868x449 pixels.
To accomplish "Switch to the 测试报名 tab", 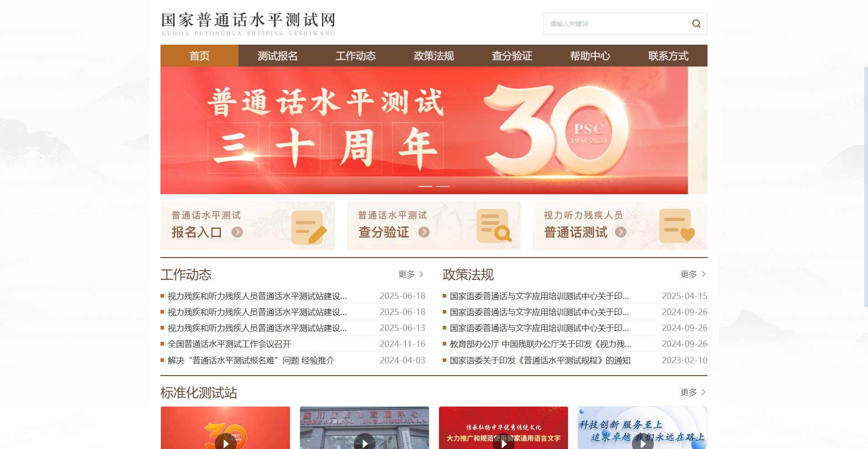I will pyautogui.click(x=277, y=56).
